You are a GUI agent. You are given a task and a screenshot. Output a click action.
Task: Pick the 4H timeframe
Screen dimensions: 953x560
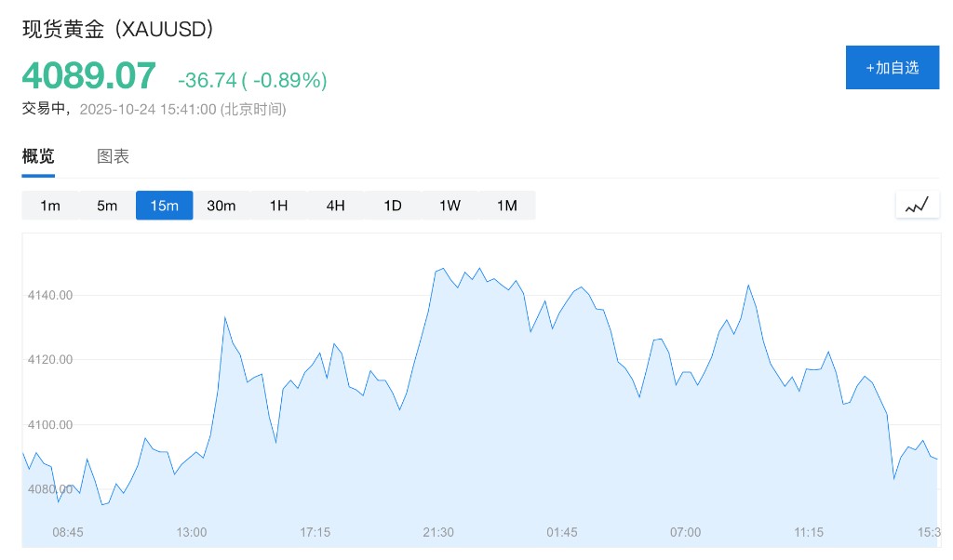point(335,206)
